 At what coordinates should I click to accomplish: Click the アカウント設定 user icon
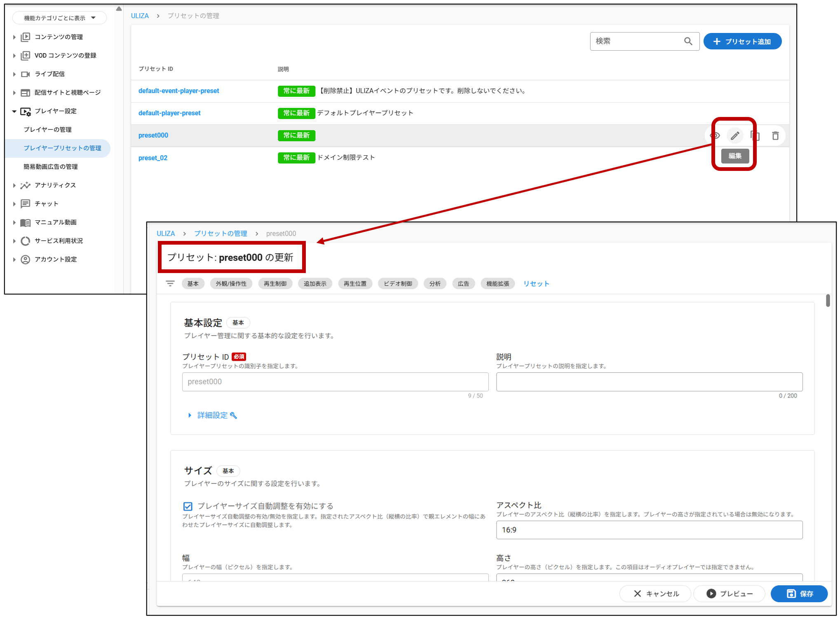26,259
